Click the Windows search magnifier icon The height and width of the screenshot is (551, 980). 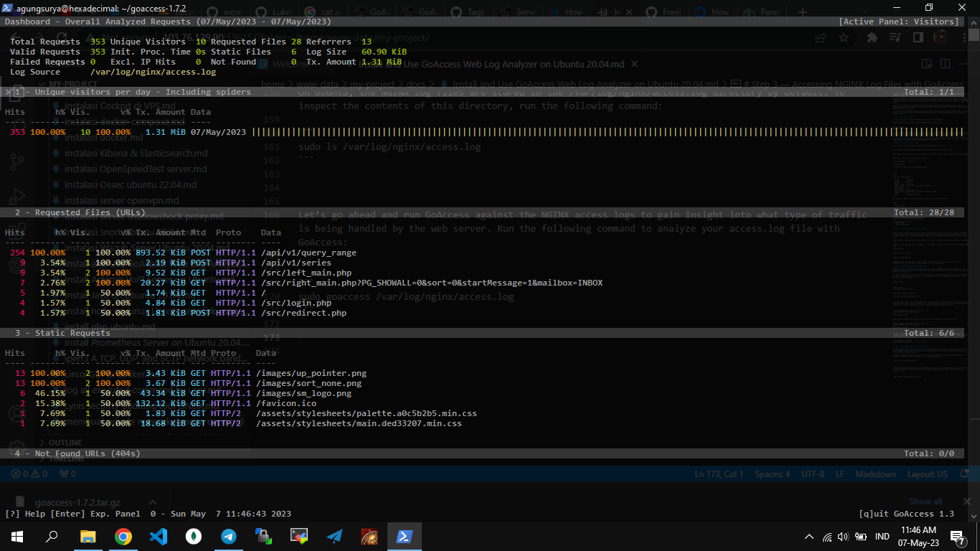52,536
